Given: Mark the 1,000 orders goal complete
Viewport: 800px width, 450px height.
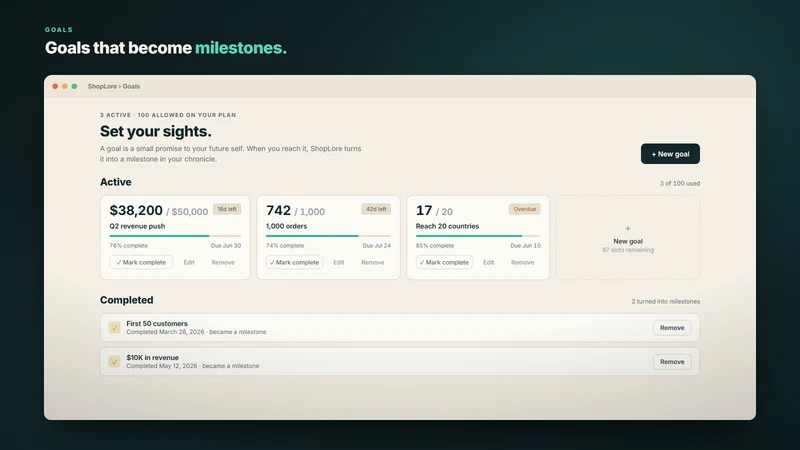Looking at the screenshot, I should (294, 262).
